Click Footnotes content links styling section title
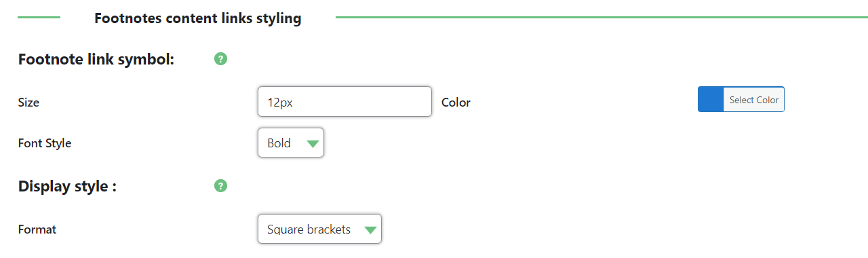Viewport: 868px width, 258px height. (198, 18)
